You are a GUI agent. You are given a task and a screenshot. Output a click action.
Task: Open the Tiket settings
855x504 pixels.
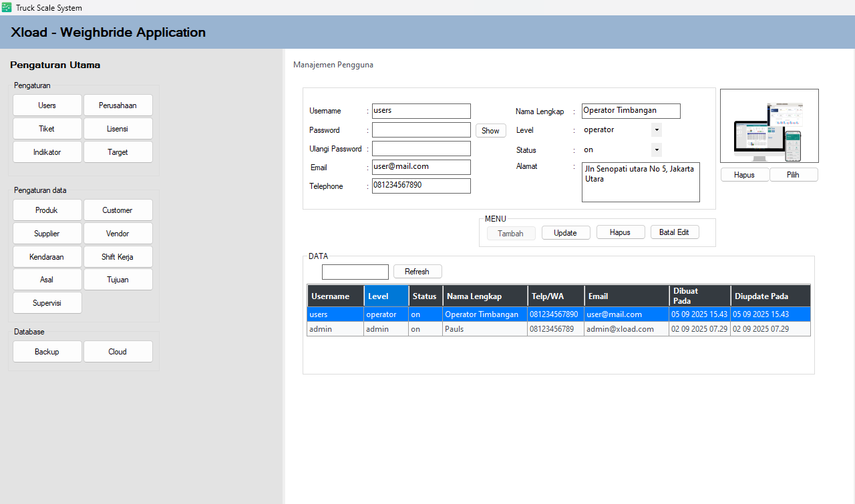point(47,129)
